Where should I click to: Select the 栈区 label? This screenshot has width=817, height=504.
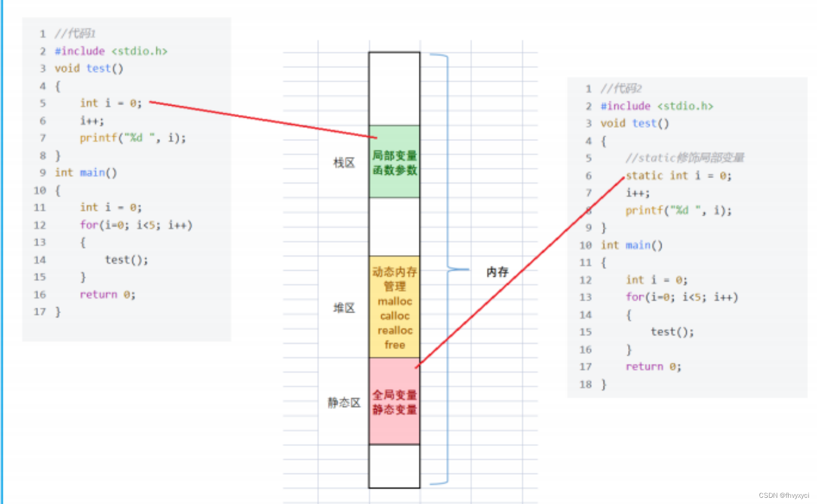pyautogui.click(x=344, y=163)
